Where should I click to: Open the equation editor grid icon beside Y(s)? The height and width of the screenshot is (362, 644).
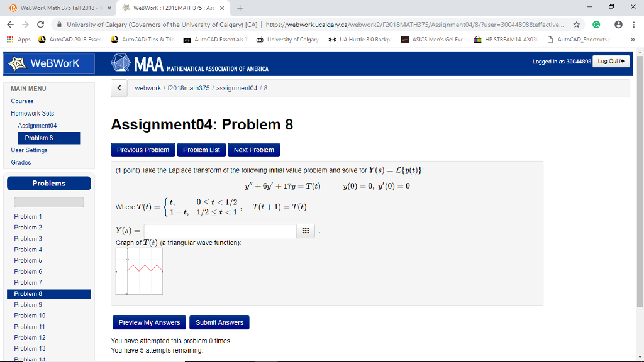[305, 231]
